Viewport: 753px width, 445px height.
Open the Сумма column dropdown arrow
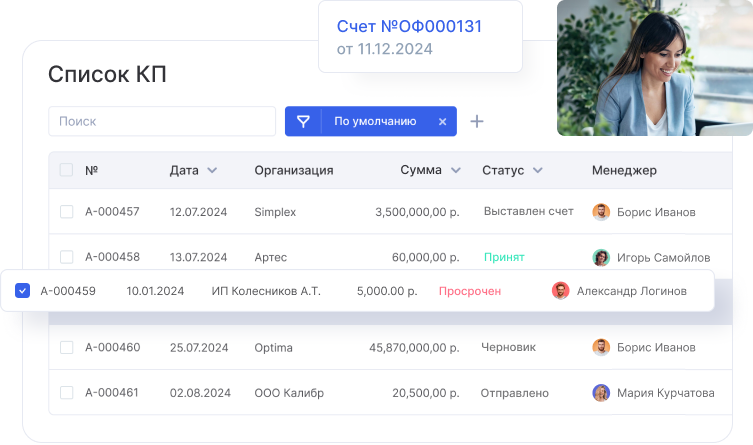pyautogui.click(x=456, y=171)
